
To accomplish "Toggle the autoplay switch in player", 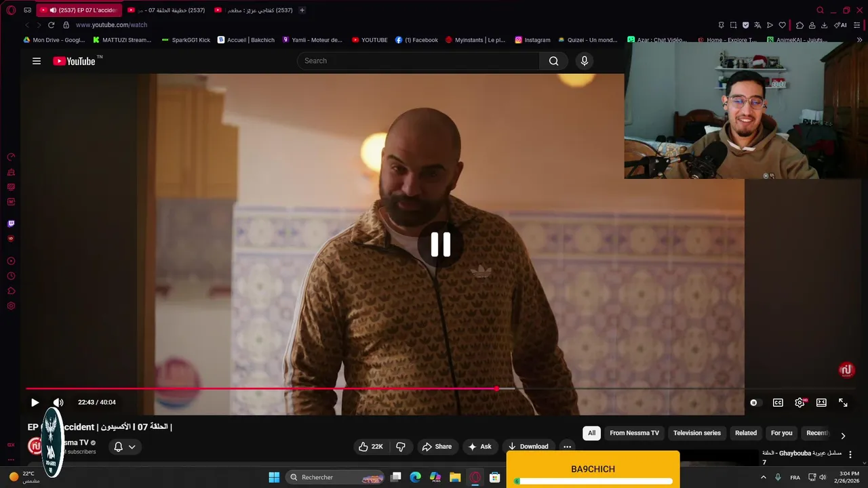I will tap(755, 403).
